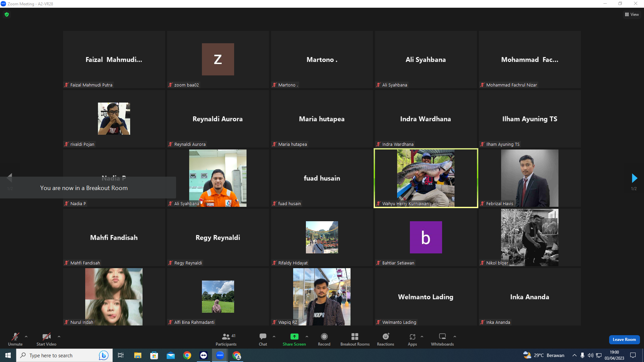Select Nikol bloer's video tile
Screen dimensions: 644x362
pos(530,238)
